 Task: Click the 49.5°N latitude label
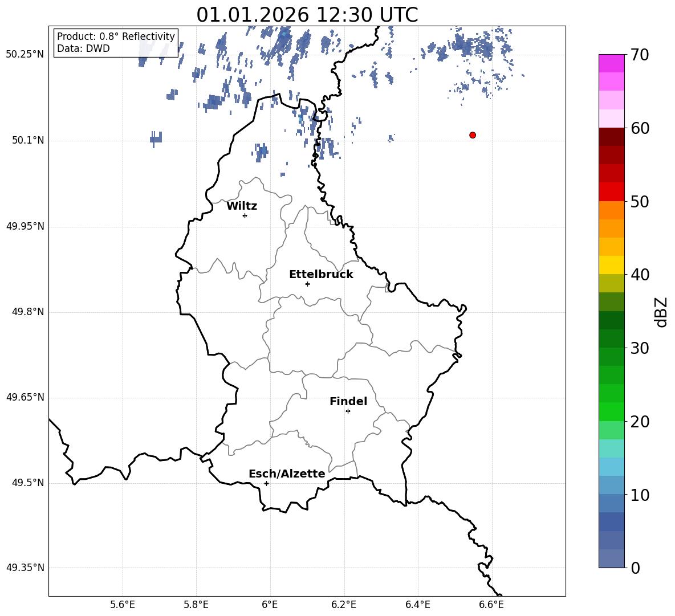(x=27, y=483)
